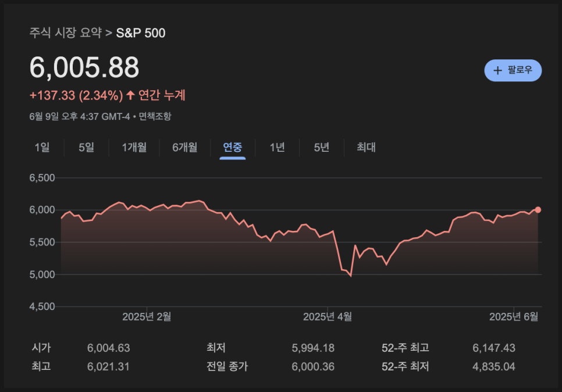
Task: Click the 전일 종가 value 6,000.36
Action: (313, 366)
